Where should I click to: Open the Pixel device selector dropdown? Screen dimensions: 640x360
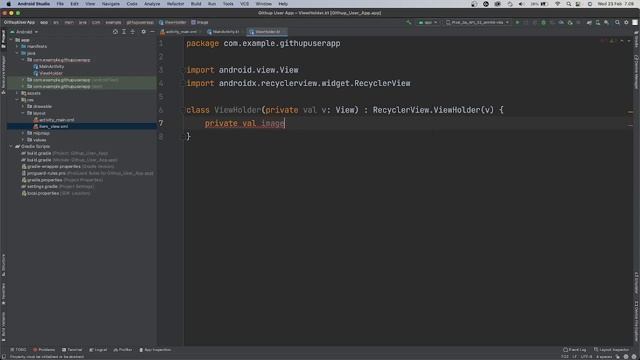click(477, 22)
